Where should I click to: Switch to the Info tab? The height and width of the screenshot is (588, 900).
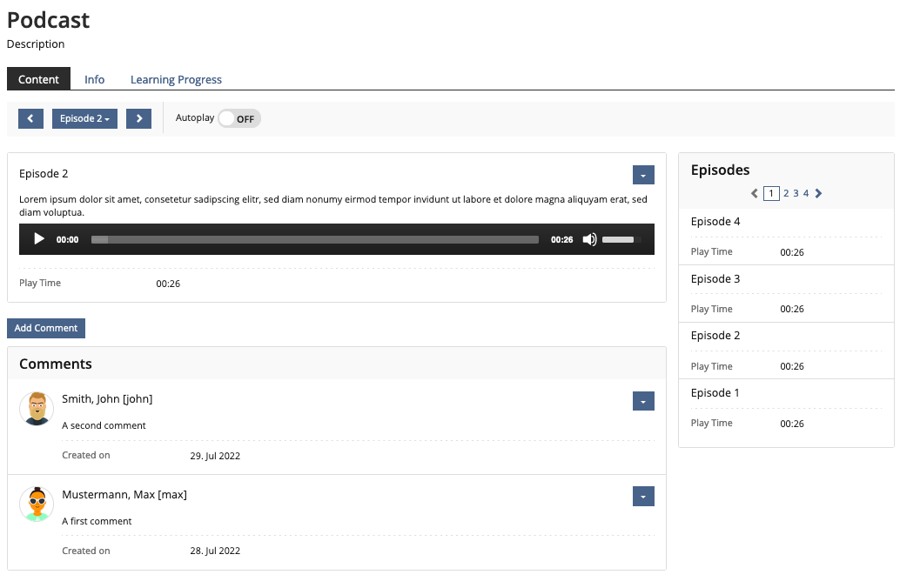pos(94,79)
